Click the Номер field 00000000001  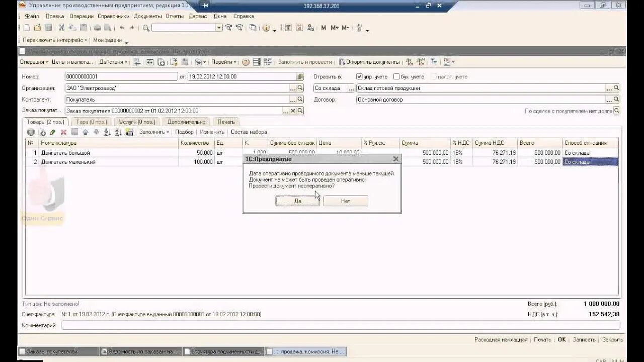coord(121,77)
